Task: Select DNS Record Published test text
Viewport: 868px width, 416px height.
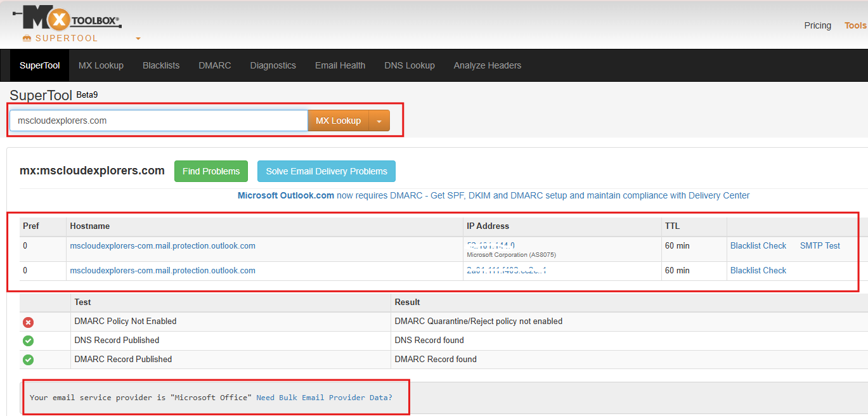Action: [117, 340]
